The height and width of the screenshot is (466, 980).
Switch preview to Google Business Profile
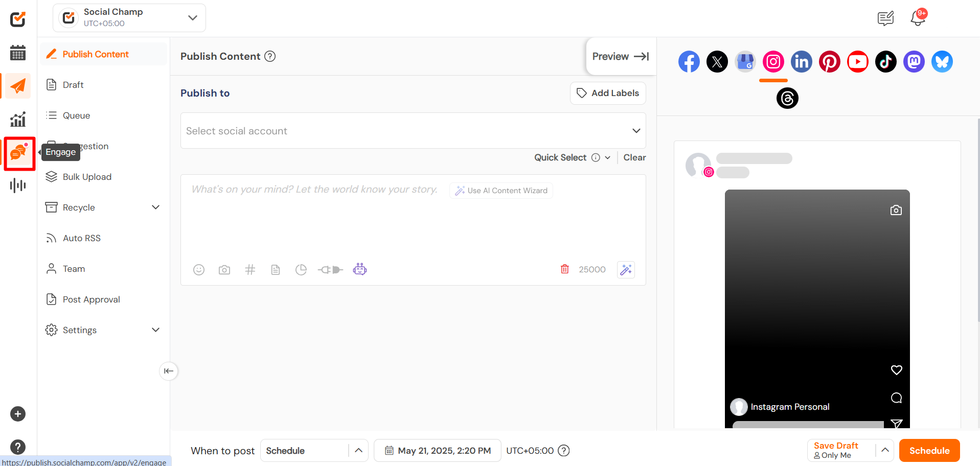(x=745, y=62)
